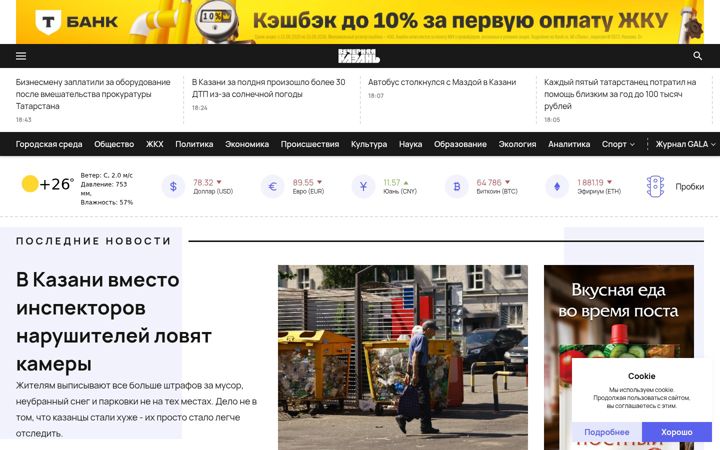Open the Автобус столкнулся с Маздой article

tap(442, 82)
